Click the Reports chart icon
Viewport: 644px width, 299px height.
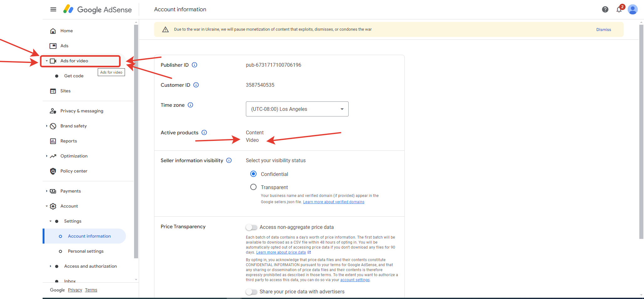[x=53, y=141]
